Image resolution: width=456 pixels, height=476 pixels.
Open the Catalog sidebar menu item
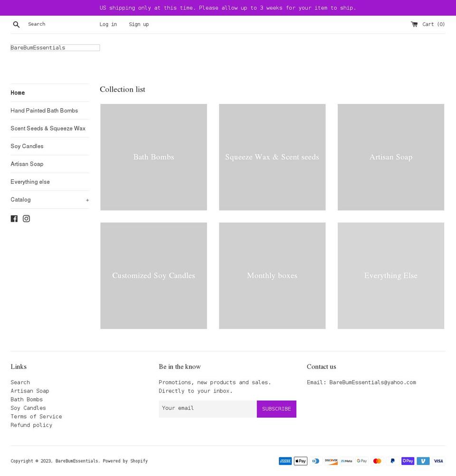20,200
